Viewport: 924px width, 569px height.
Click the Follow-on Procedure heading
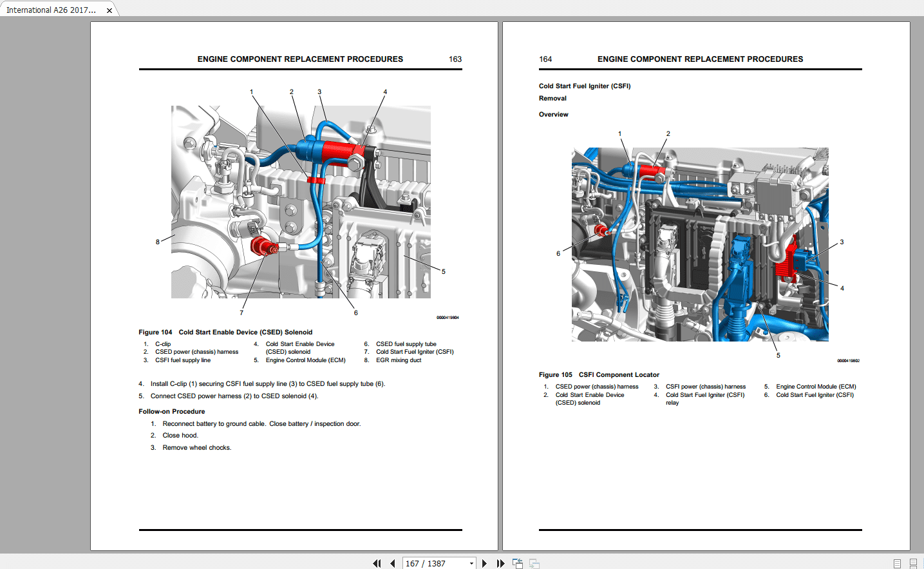pyautogui.click(x=172, y=411)
